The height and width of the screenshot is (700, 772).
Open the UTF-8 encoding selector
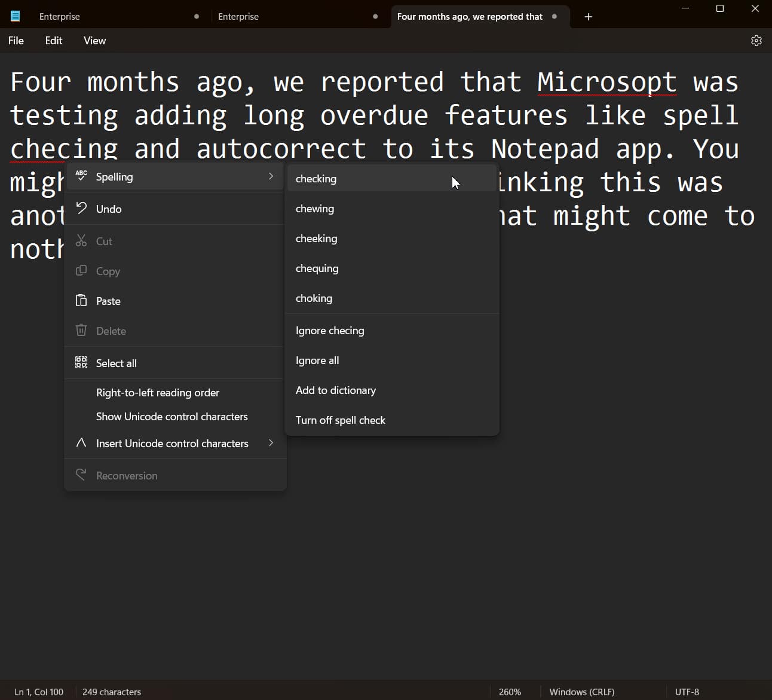coord(687,692)
